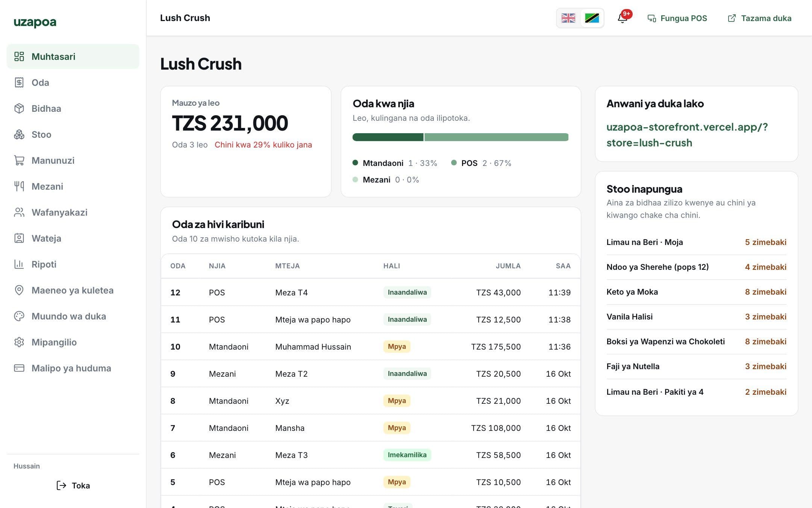The height and width of the screenshot is (508, 812).
Task: Click the Muundo wa duka palette icon
Action: [x=19, y=316]
